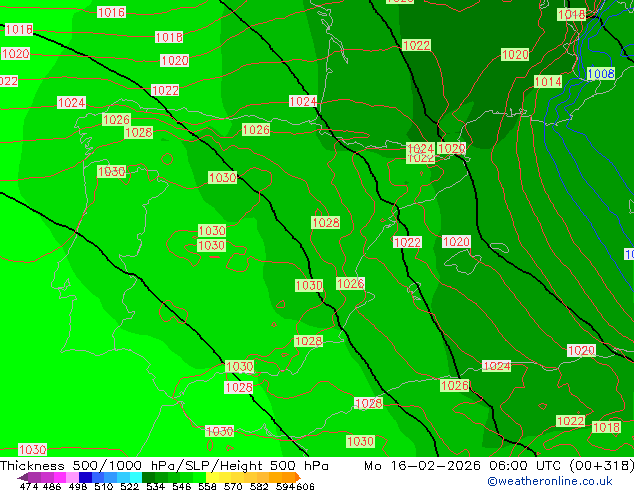Pick the cyan legend swatch left of 534

point(136,477)
